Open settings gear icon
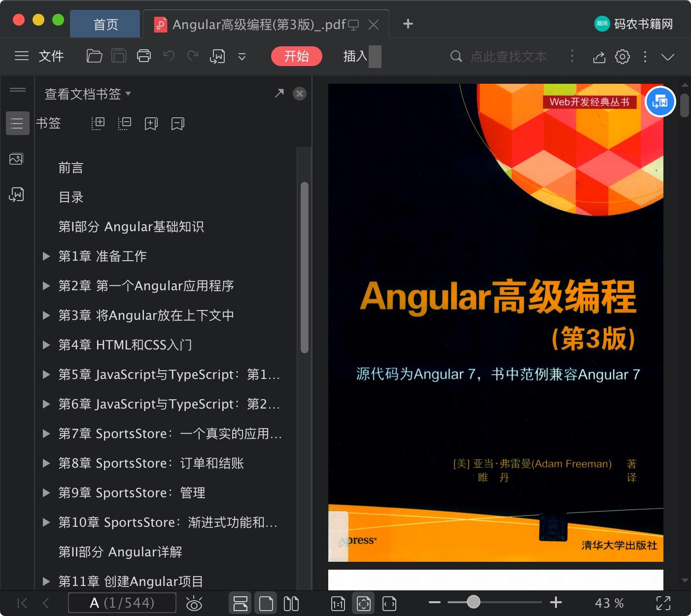The height and width of the screenshot is (616, 691). pyautogui.click(x=622, y=57)
